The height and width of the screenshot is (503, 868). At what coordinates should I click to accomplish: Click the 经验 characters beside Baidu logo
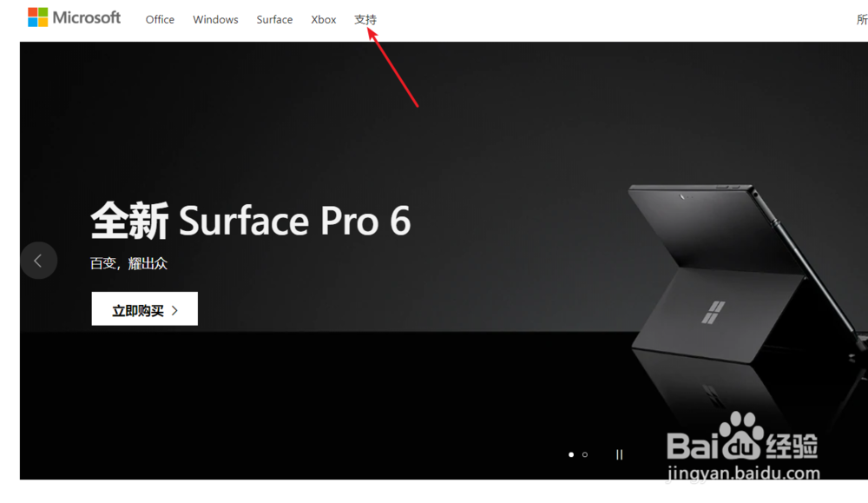[x=792, y=446]
